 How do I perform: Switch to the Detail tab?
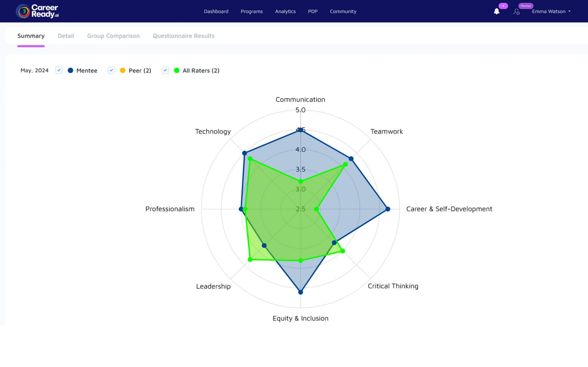pyautogui.click(x=66, y=36)
